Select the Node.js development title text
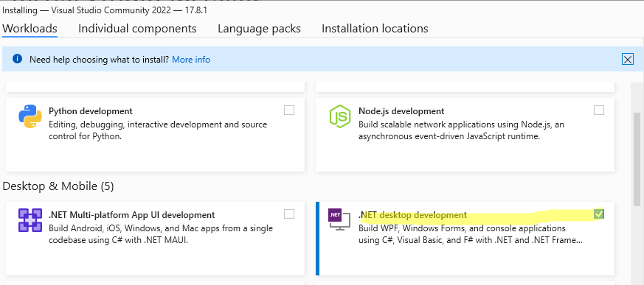644x285 pixels. click(401, 111)
